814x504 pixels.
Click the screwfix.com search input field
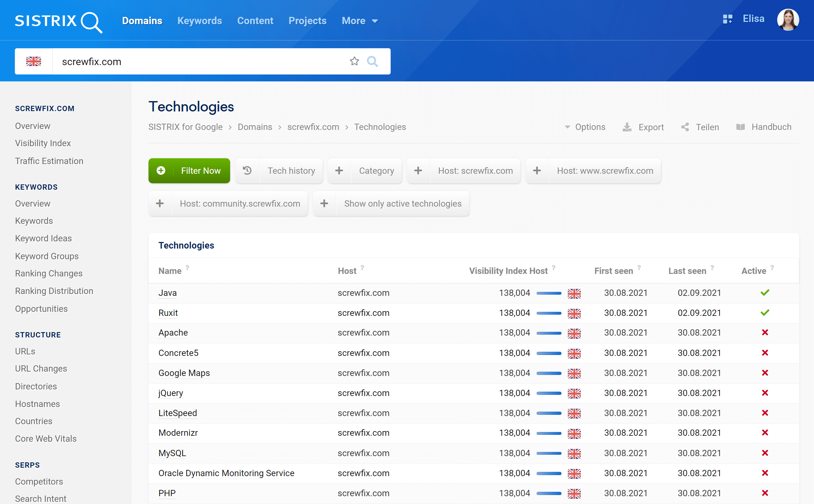pyautogui.click(x=203, y=61)
